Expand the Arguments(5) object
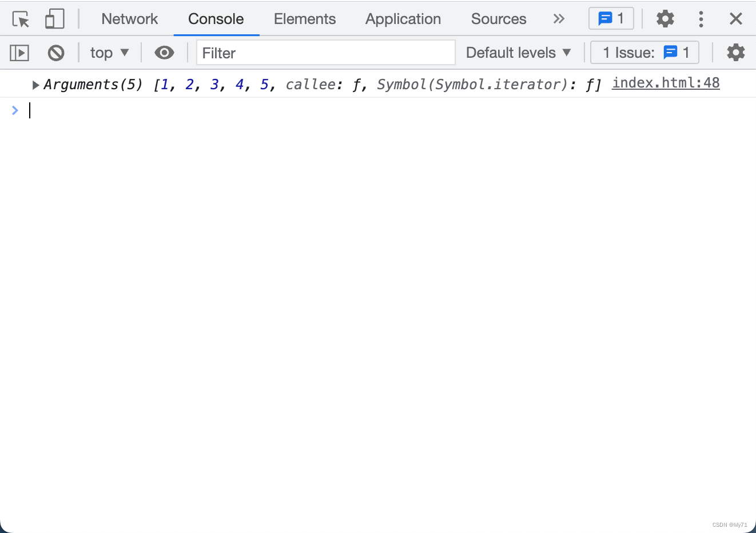The height and width of the screenshot is (533, 756). [35, 85]
